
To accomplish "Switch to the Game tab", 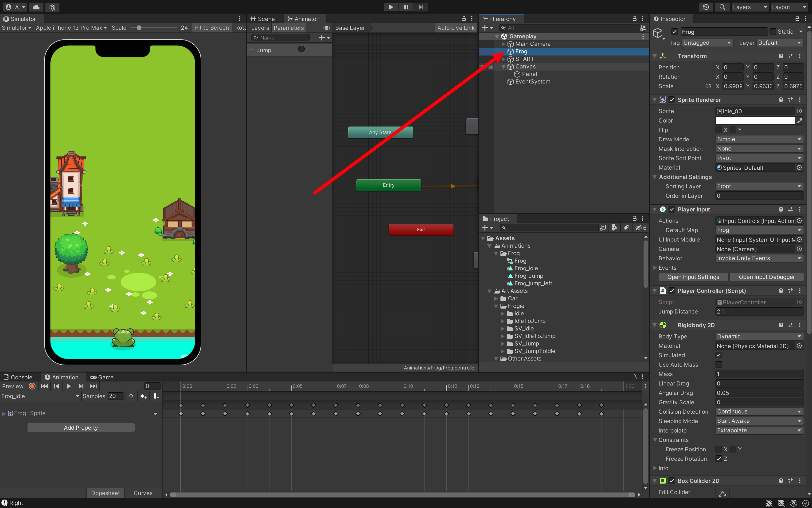I will [x=102, y=377].
